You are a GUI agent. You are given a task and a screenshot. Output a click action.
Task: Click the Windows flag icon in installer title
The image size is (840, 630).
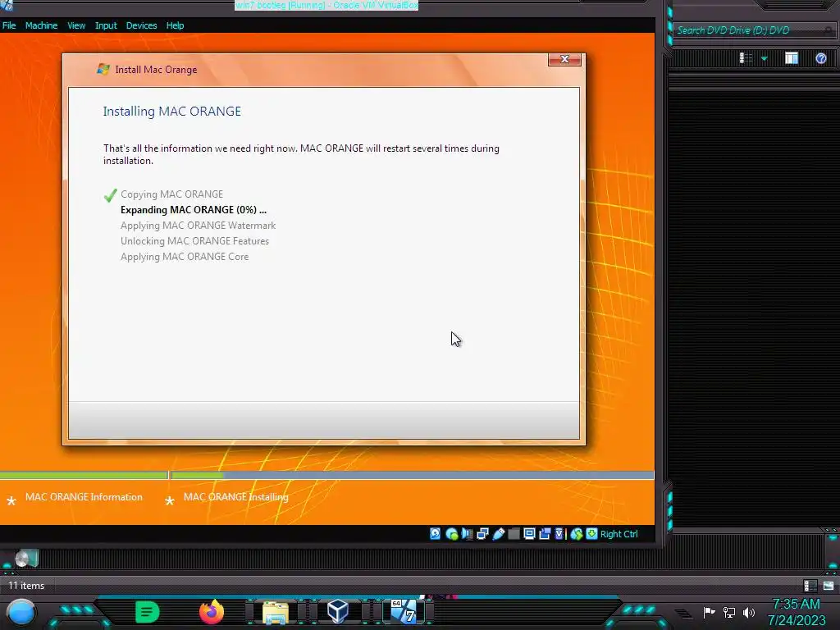(103, 69)
